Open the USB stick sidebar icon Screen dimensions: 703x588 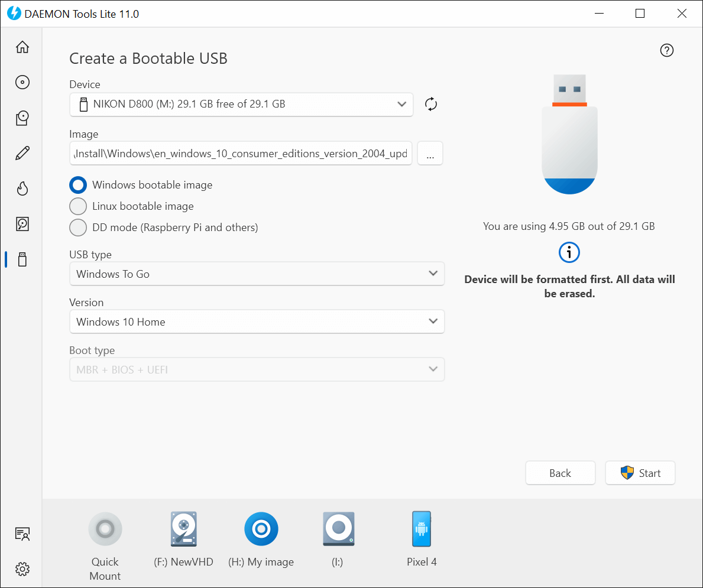pos(22,259)
